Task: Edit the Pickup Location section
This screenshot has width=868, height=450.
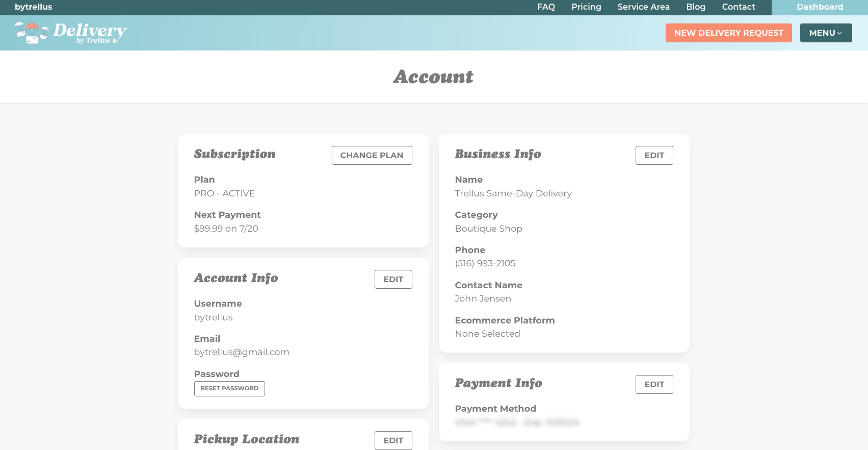Action: pos(393,440)
